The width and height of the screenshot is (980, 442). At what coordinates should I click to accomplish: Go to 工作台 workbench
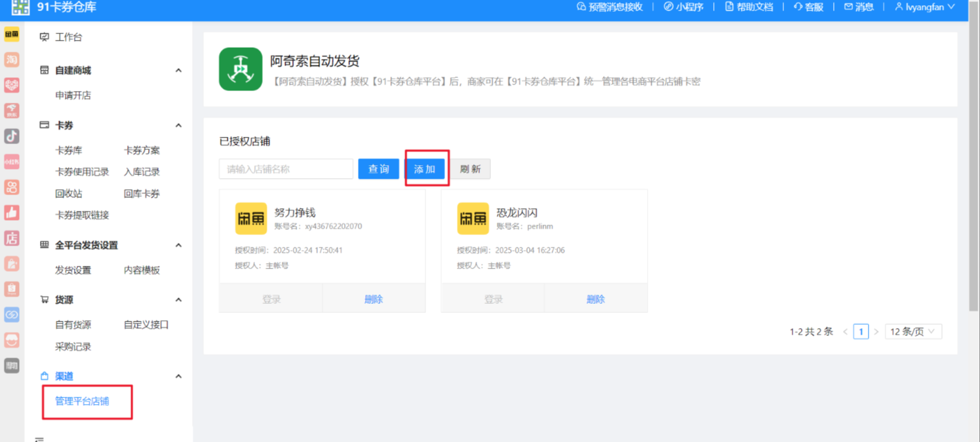pyautogui.click(x=68, y=37)
